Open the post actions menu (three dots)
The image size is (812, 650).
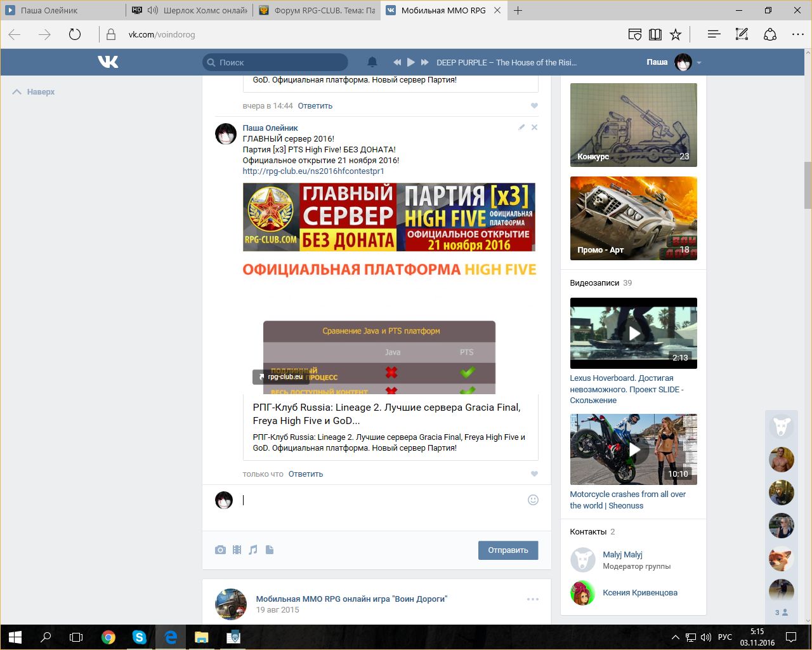tap(533, 599)
